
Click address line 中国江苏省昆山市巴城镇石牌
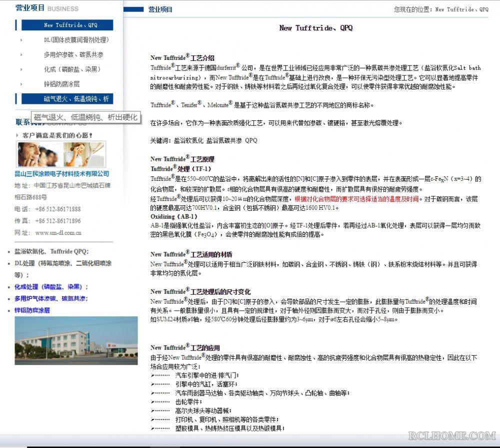pyautogui.click(x=72, y=185)
